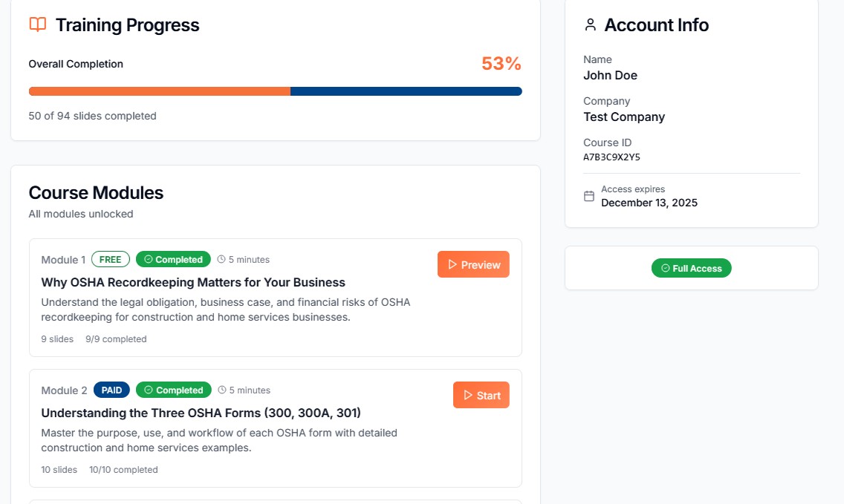
Task: Click the 10/10 completed label on Module 2
Action: tap(123, 469)
